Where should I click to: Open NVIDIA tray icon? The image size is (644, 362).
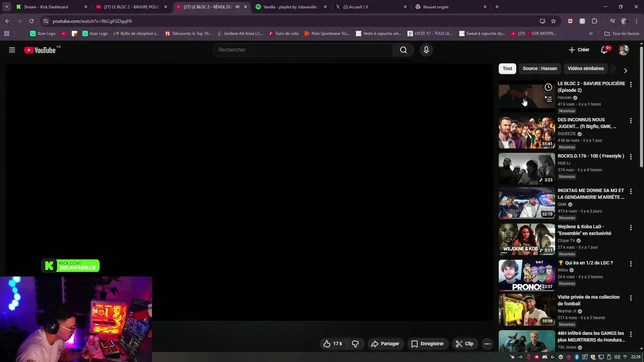pos(520,357)
